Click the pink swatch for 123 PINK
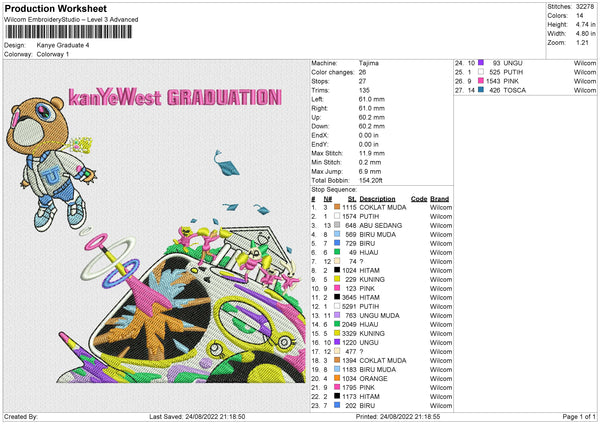 (x=337, y=288)
